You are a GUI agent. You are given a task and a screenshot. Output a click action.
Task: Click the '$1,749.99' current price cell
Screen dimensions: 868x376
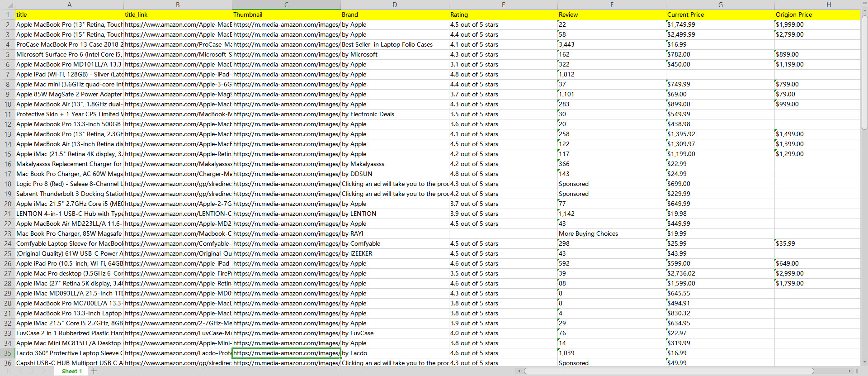tap(720, 24)
